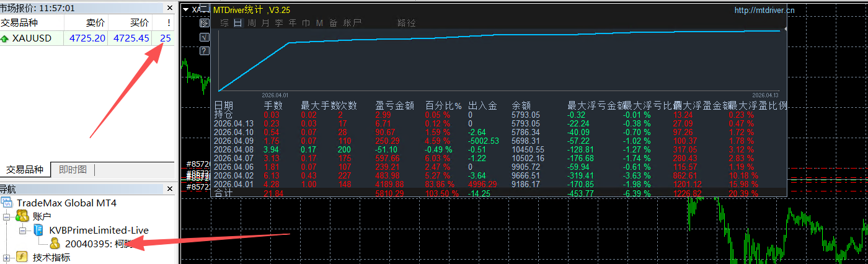Click the MTDriver统计 V3.25 title
The image size is (868, 264).
pyautogui.click(x=251, y=10)
